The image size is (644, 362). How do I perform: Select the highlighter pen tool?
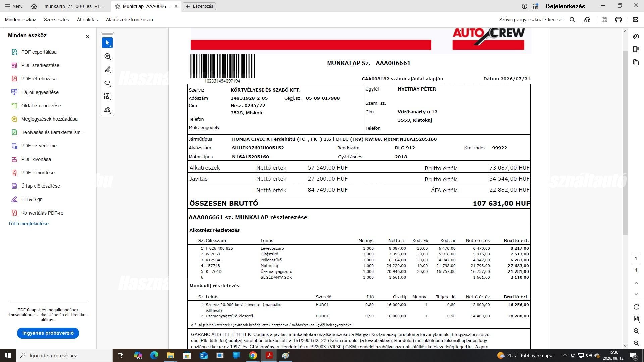107,70
